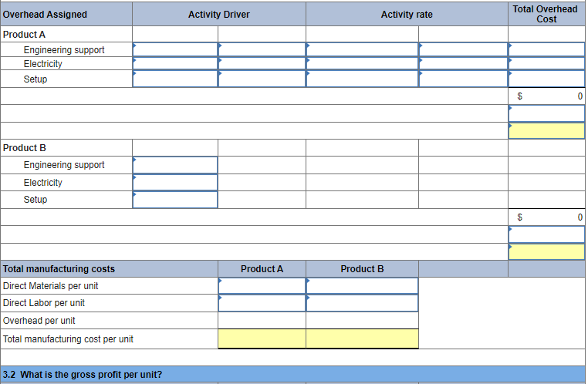Select the $ 0 overhead subtotal under Product B
The height and width of the screenshot is (384, 588).
tap(547, 217)
